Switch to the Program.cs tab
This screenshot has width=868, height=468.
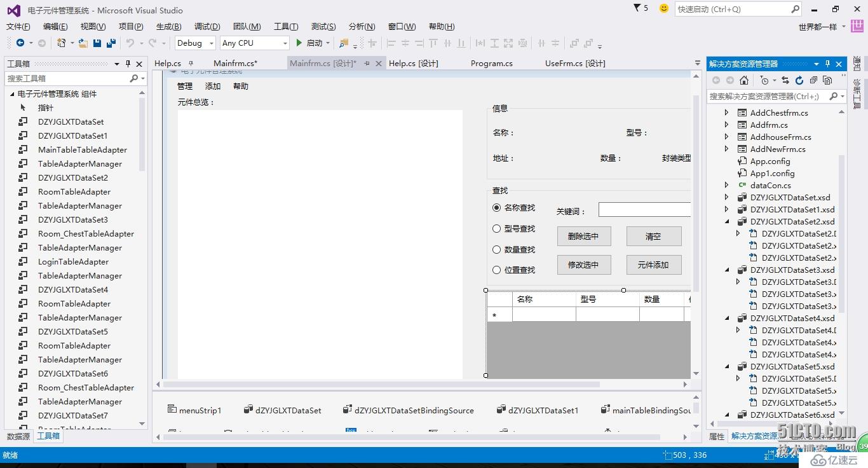point(492,63)
